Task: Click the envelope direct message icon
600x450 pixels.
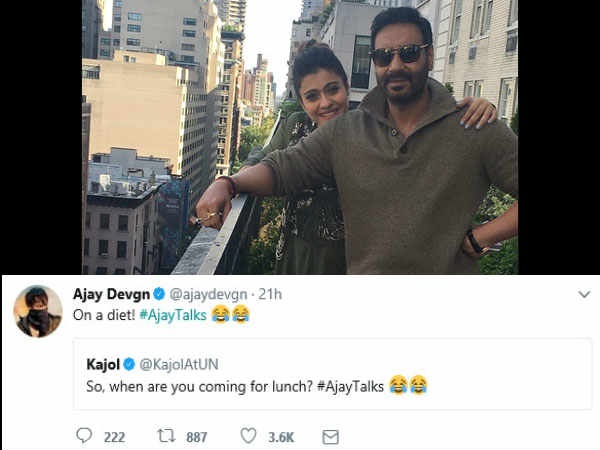Action: pos(330,436)
